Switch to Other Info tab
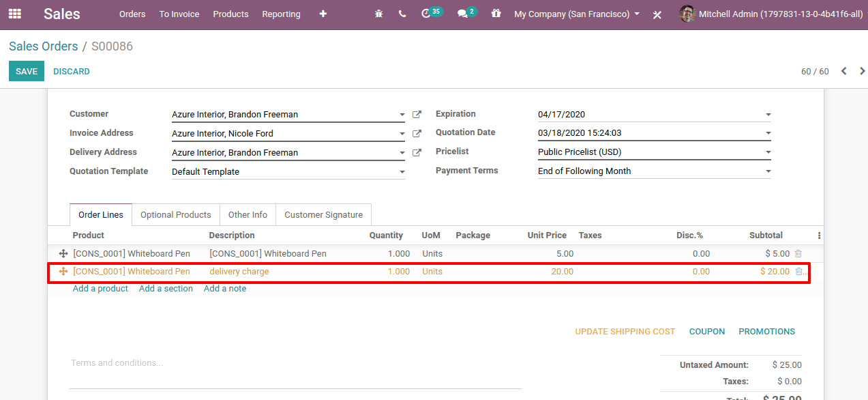Image resolution: width=868 pixels, height=400 pixels. (x=248, y=214)
